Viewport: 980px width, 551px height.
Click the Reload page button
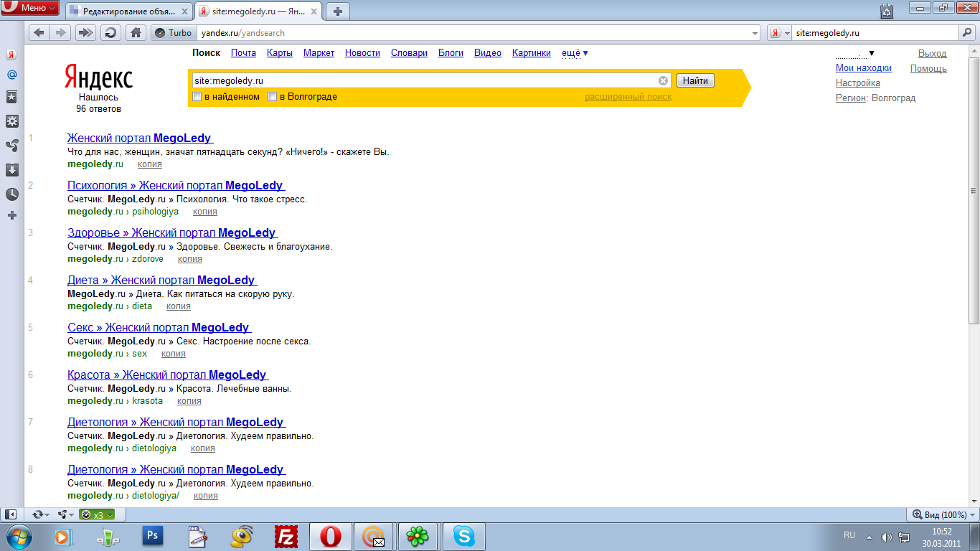(x=110, y=32)
